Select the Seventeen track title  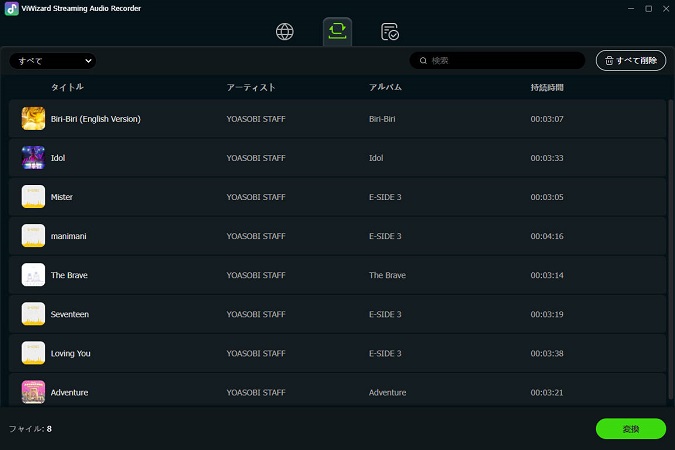pos(70,314)
